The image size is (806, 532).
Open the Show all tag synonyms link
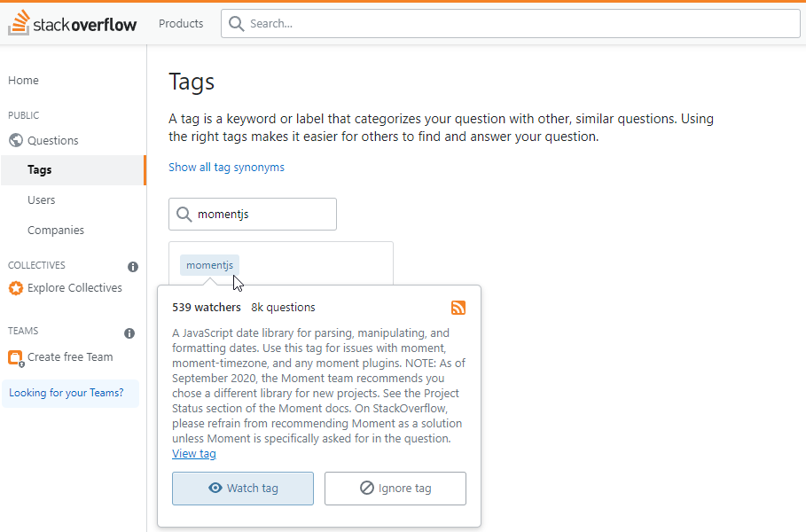(226, 167)
